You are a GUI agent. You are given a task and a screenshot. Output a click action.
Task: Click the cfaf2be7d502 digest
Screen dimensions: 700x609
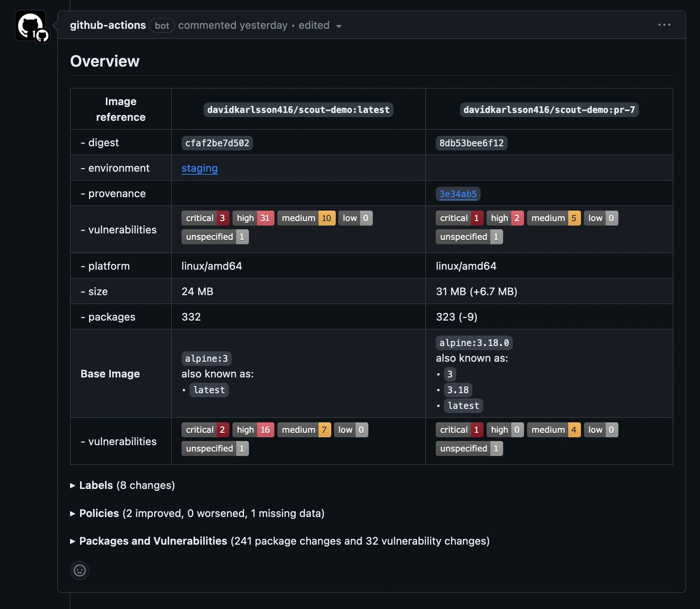[x=217, y=143]
